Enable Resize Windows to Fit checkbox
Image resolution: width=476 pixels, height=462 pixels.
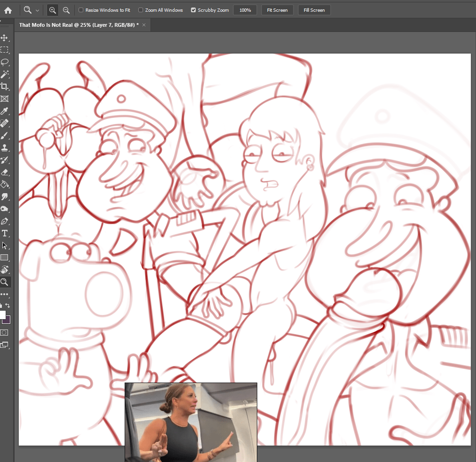coord(81,10)
